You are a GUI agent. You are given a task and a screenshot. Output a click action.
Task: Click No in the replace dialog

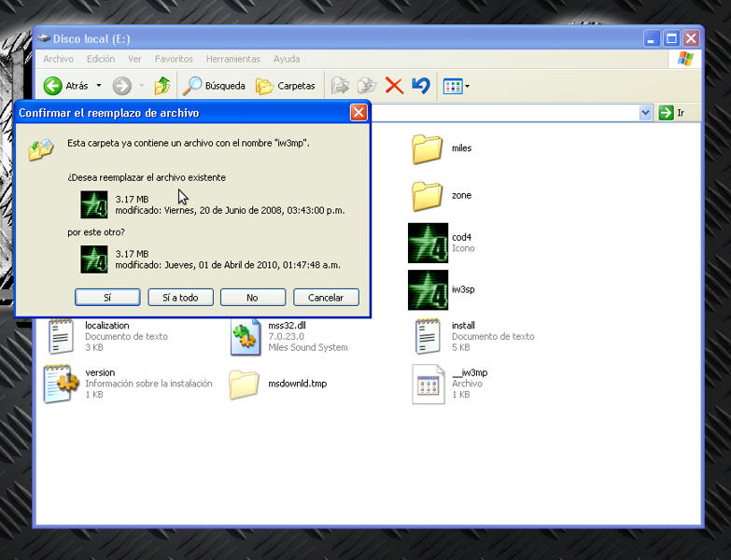(x=253, y=297)
